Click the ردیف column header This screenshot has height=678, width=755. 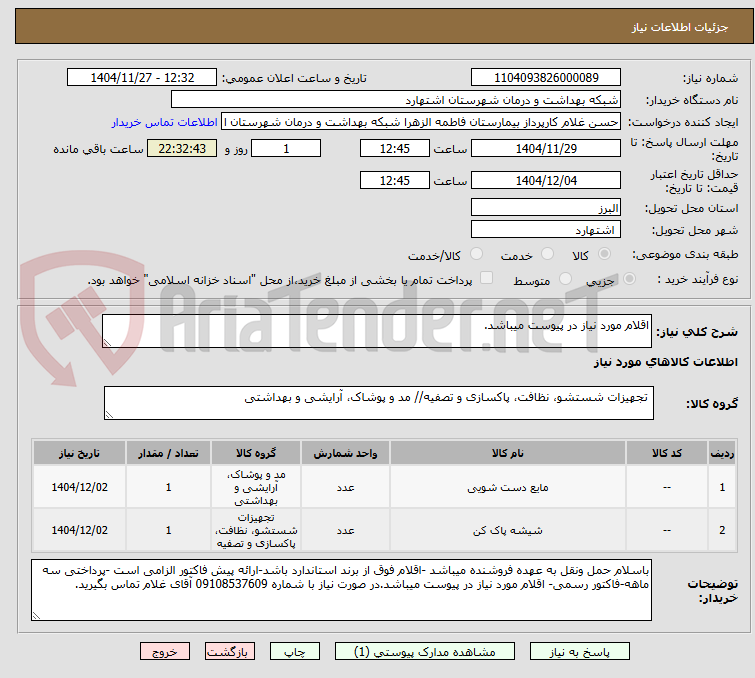(x=722, y=453)
